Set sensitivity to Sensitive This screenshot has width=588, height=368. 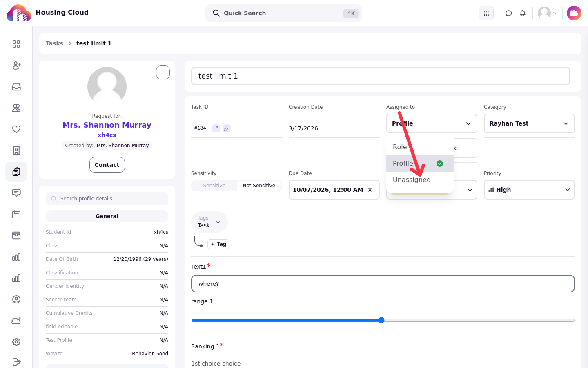tap(214, 186)
